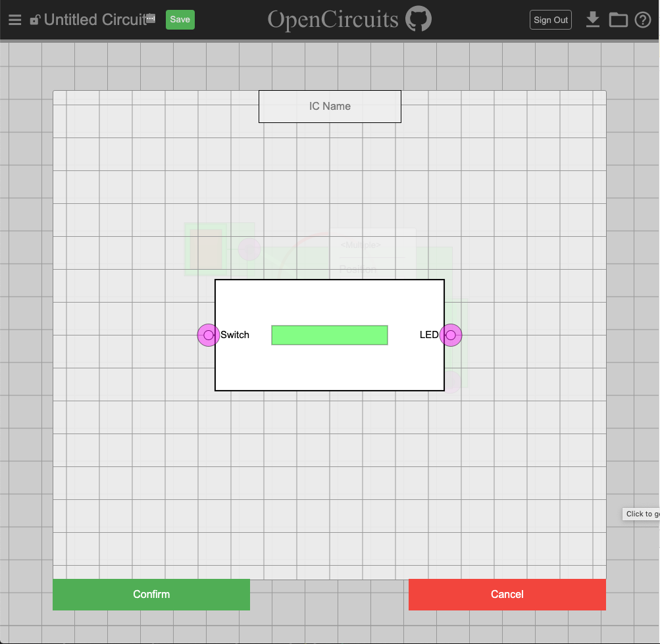Click the GitHub logo in the header

click(419, 19)
